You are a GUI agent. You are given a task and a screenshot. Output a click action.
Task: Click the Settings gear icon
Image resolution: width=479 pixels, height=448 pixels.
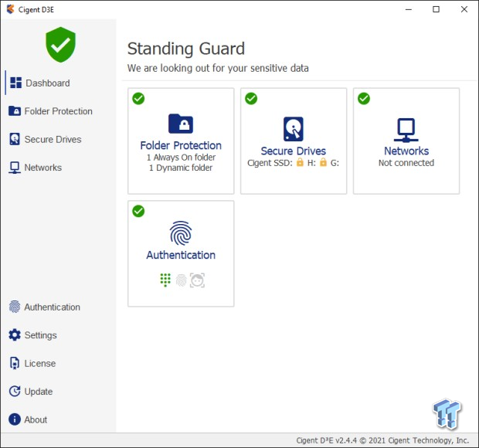pyautogui.click(x=15, y=335)
